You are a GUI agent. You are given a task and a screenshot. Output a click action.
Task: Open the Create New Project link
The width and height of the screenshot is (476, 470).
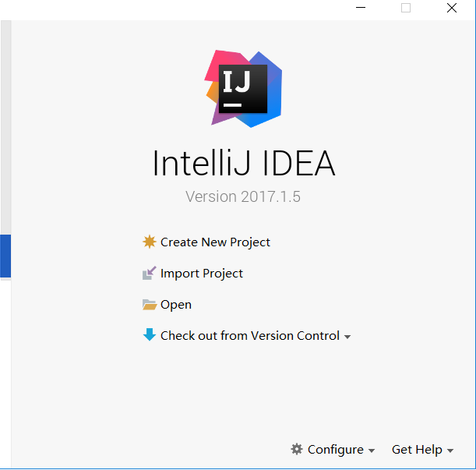click(x=215, y=242)
